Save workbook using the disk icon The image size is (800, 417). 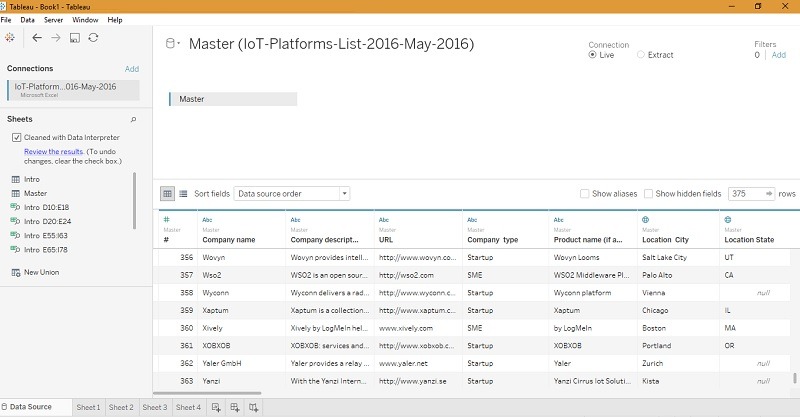(x=75, y=38)
